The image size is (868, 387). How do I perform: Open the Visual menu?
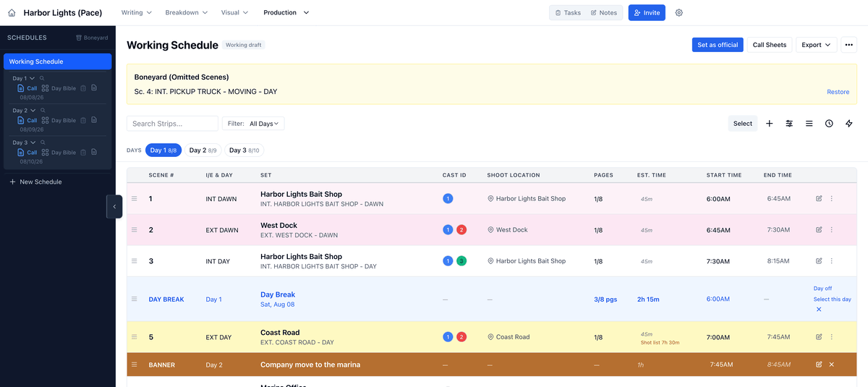(x=235, y=13)
